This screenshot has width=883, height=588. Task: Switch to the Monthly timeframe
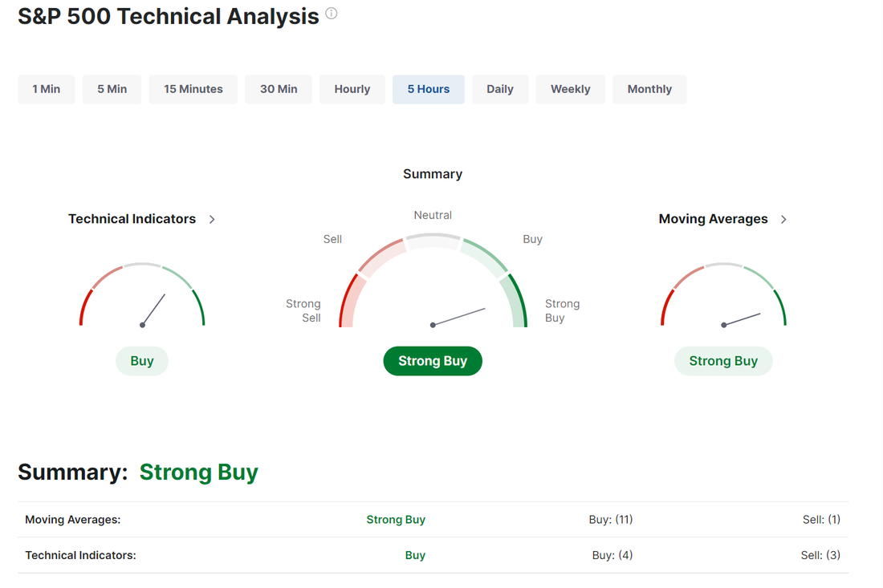pos(650,90)
